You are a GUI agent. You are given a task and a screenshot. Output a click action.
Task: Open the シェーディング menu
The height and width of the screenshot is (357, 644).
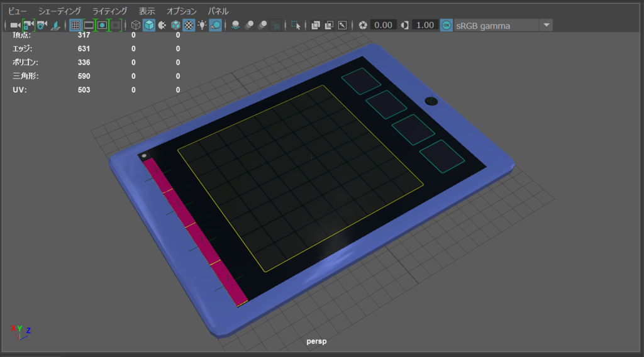pyautogui.click(x=60, y=11)
